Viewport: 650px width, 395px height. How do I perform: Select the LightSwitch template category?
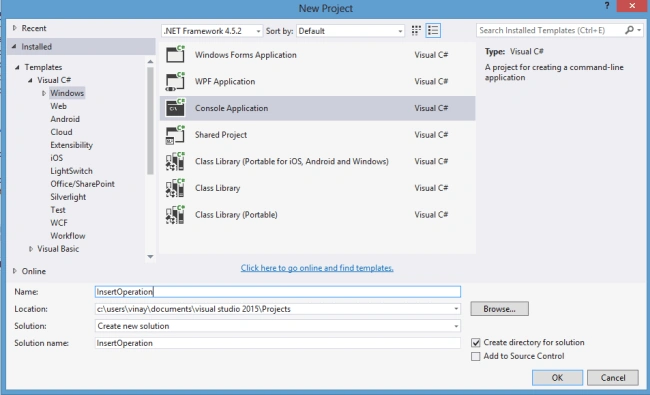coord(71,171)
